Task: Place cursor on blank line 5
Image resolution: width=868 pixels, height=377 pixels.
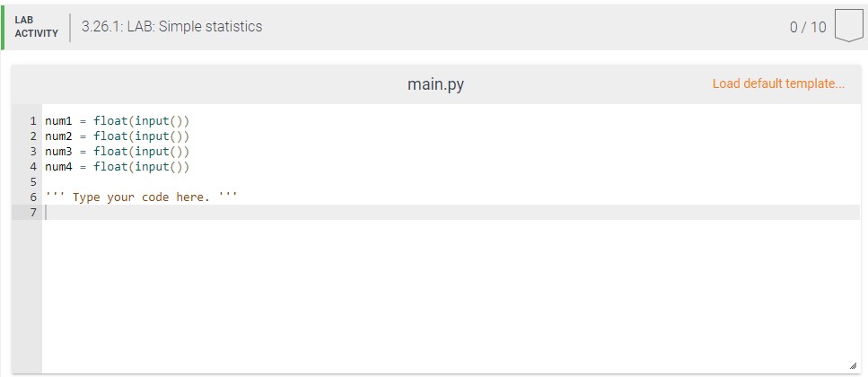Action: tap(452, 181)
